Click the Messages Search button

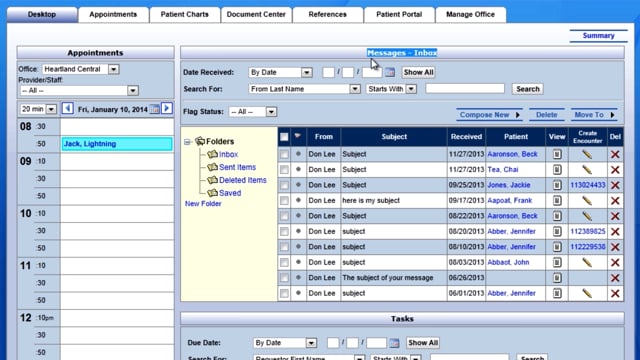point(528,89)
